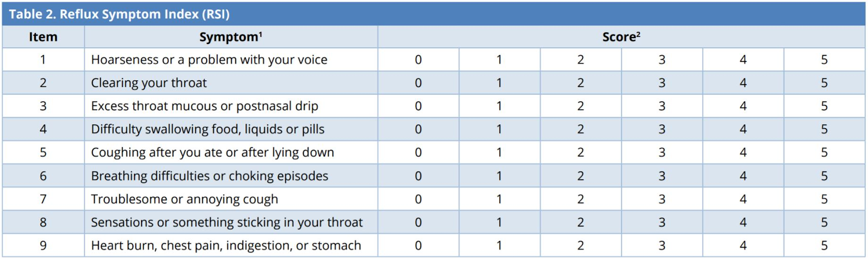Click 'Hoarseness or a problem with your voice' text
Viewport: 868px width, 259px height.
click(209, 60)
